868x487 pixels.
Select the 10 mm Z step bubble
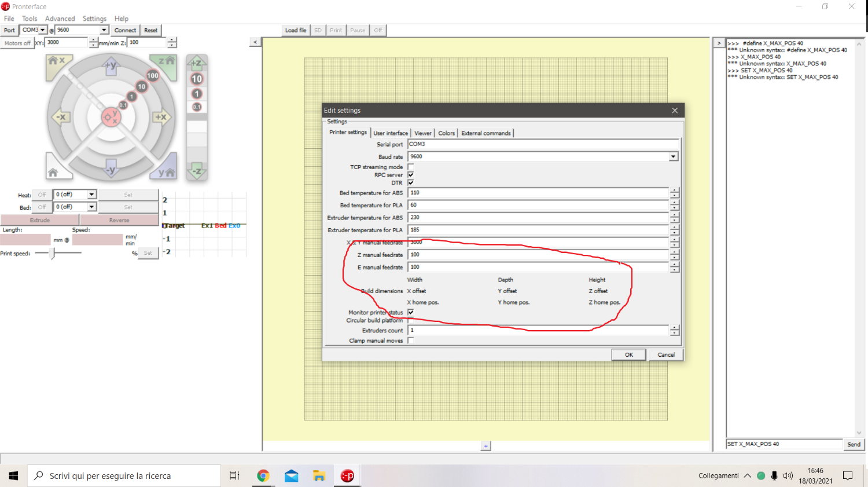tap(197, 79)
